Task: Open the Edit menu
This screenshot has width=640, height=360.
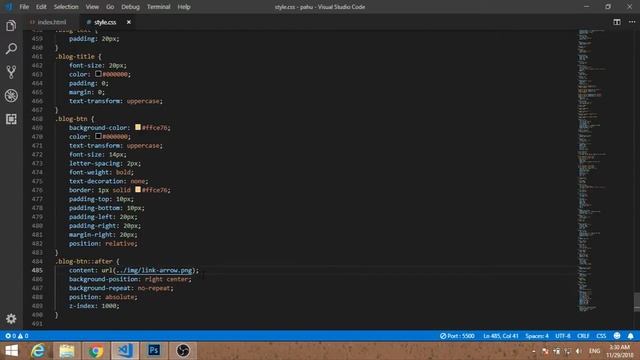Action: click(x=41, y=7)
